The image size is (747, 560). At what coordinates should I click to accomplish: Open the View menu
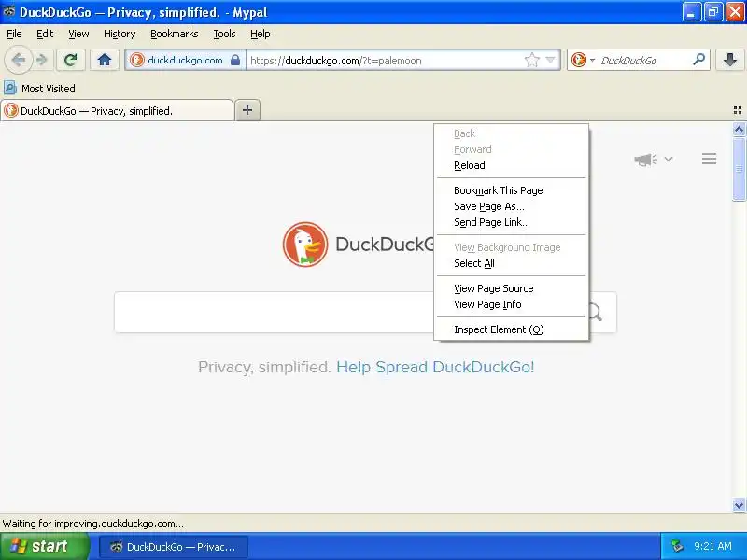tap(78, 34)
